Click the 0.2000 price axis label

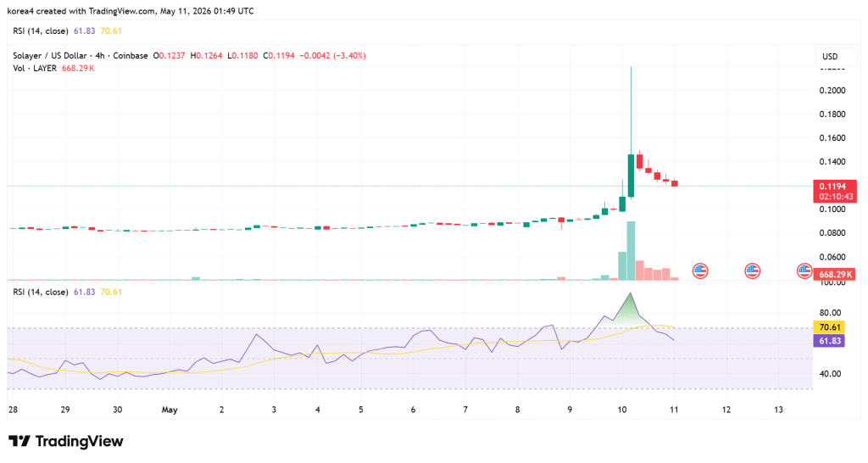[832, 90]
